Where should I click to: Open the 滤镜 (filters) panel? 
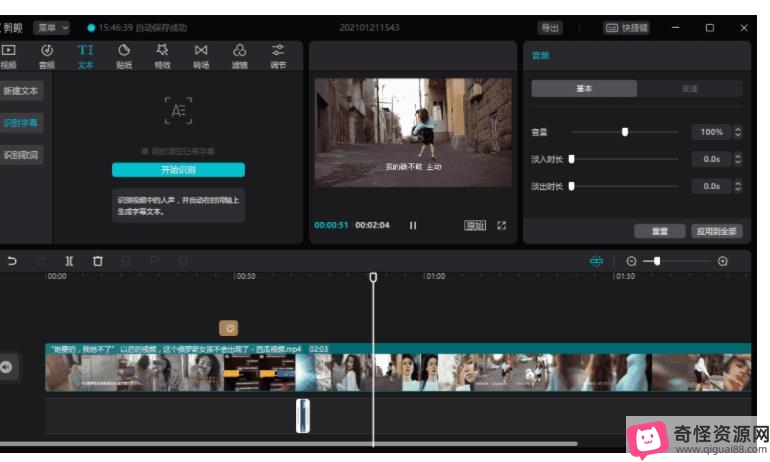(x=240, y=55)
